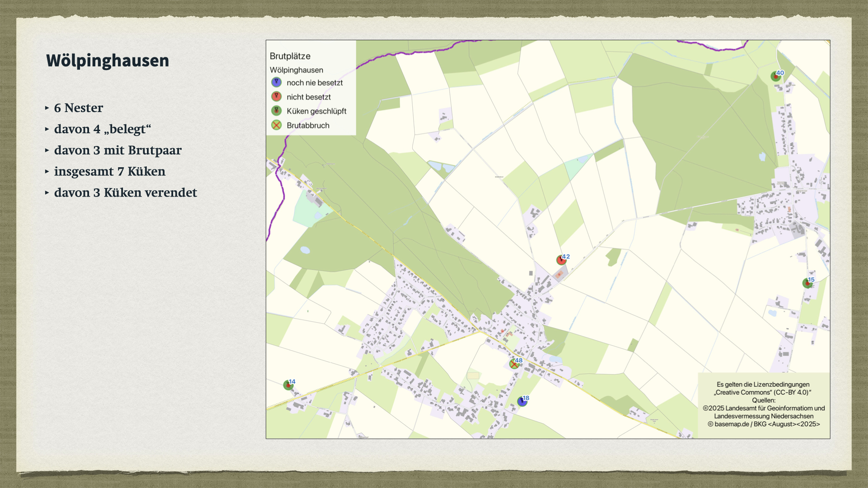Screen dimensions: 868x488
Task: Select the Wölpinghausen slide title
Action: tap(108, 61)
